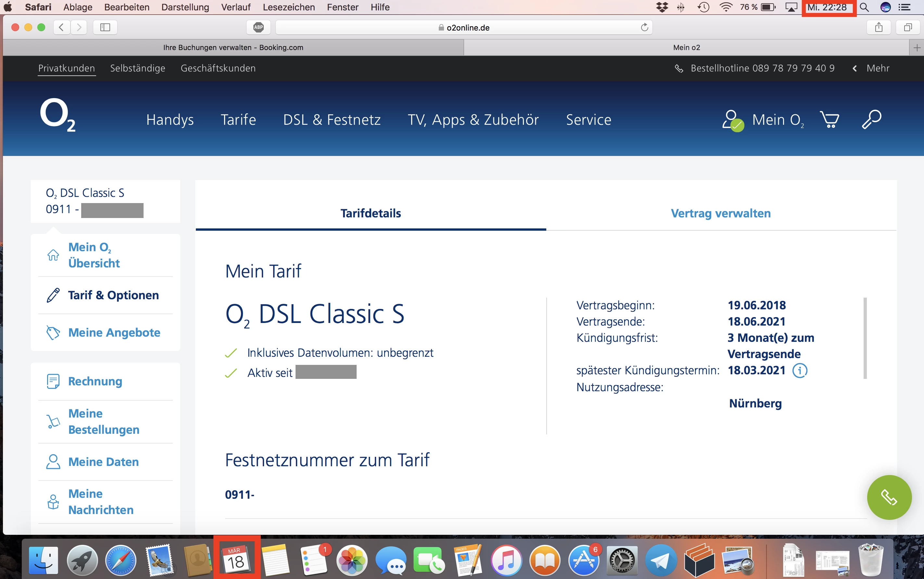Open the shopping cart icon

829,120
